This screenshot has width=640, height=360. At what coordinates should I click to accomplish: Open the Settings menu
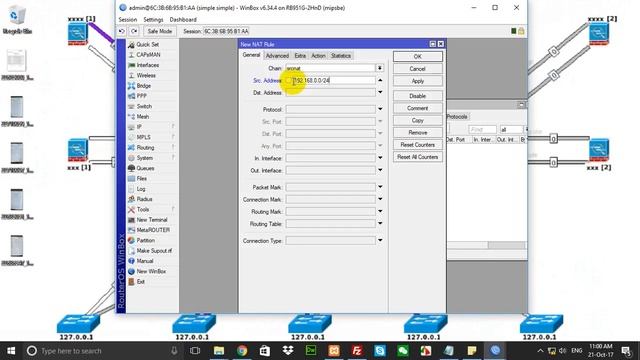[153, 20]
